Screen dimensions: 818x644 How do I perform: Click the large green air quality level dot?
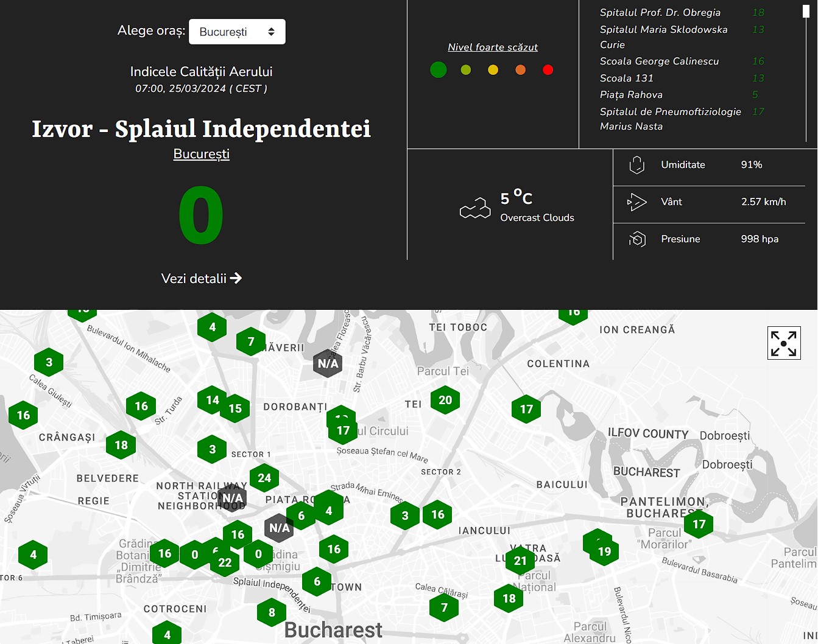[439, 70]
